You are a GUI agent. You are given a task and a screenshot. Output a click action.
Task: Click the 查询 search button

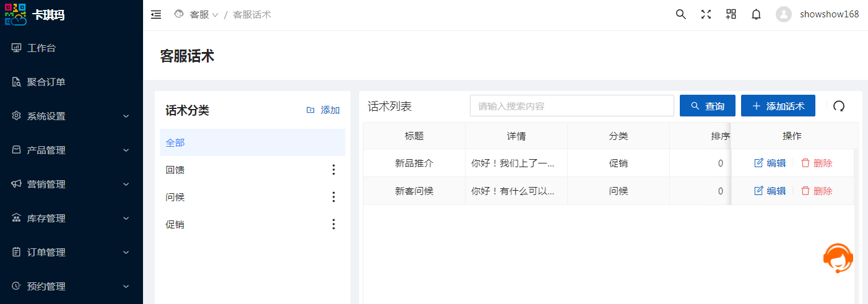coord(707,106)
